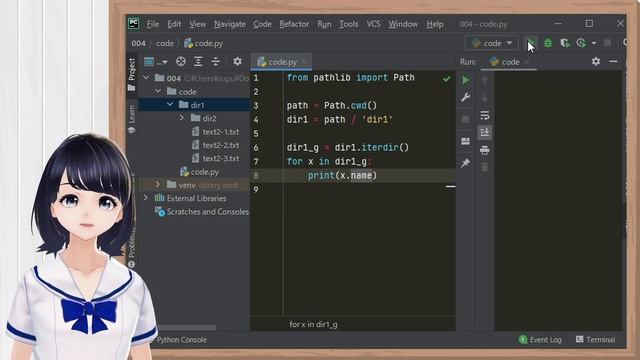
Task: Click the Run button in the top toolbar
Action: click(x=531, y=43)
